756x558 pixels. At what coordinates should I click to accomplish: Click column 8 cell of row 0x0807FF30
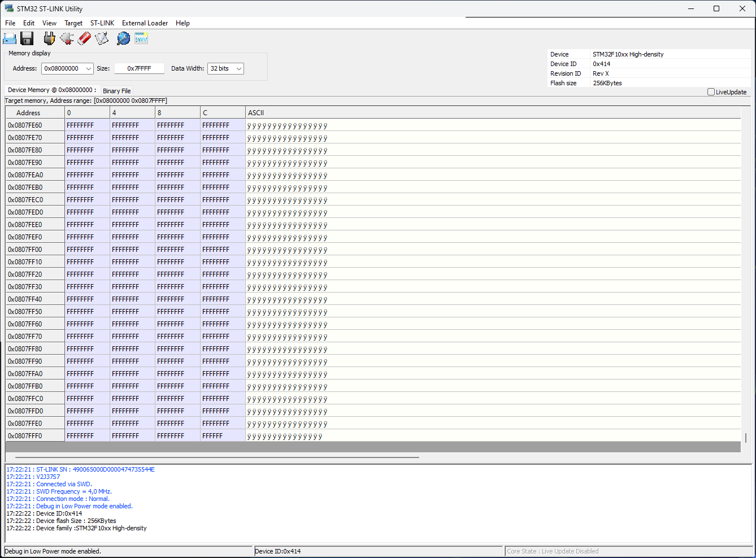coord(178,287)
